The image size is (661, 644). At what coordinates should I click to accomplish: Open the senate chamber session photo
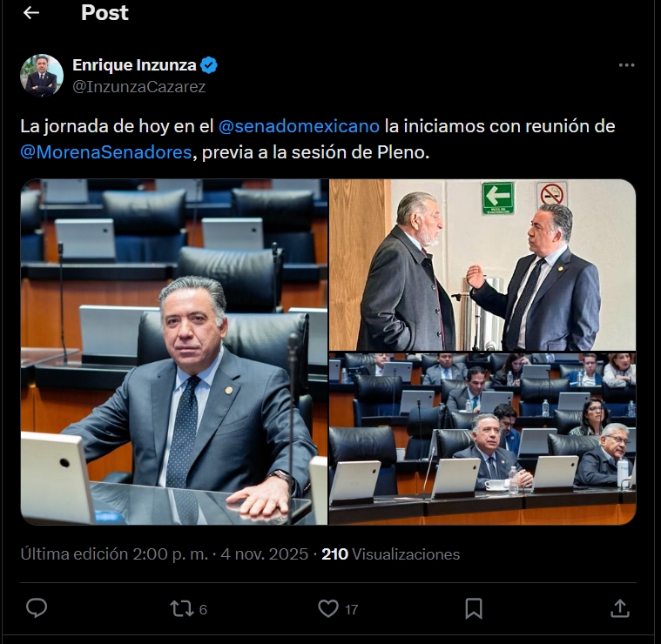(482, 439)
